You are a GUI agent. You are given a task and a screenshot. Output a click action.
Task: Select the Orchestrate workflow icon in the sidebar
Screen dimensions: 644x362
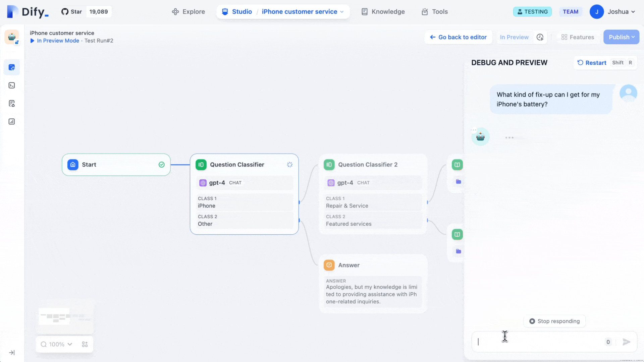12,67
